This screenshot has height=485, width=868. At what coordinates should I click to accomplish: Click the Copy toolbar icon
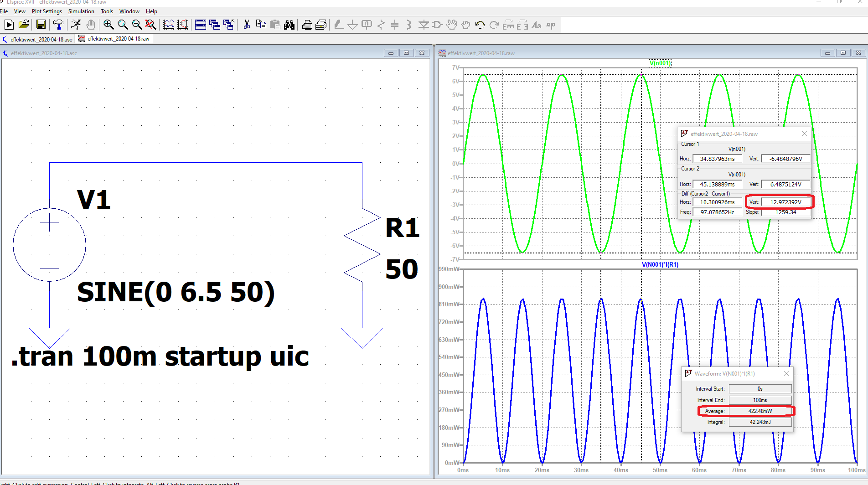pyautogui.click(x=261, y=25)
